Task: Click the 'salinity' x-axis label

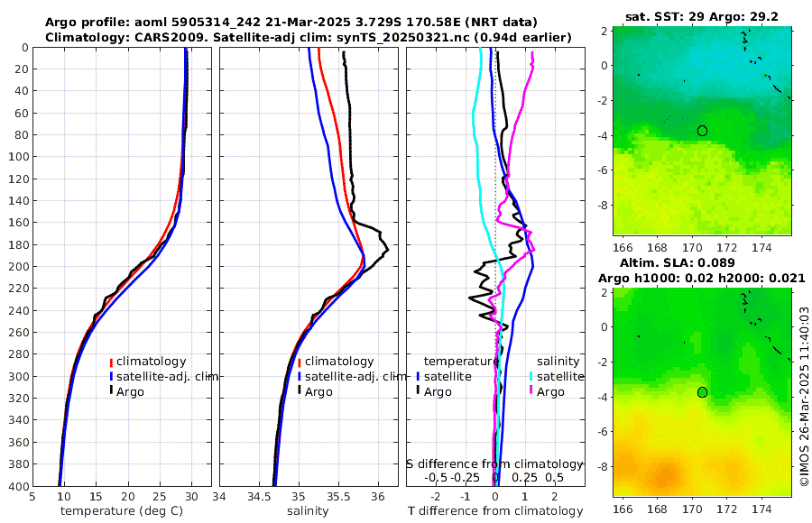Action: tap(309, 511)
